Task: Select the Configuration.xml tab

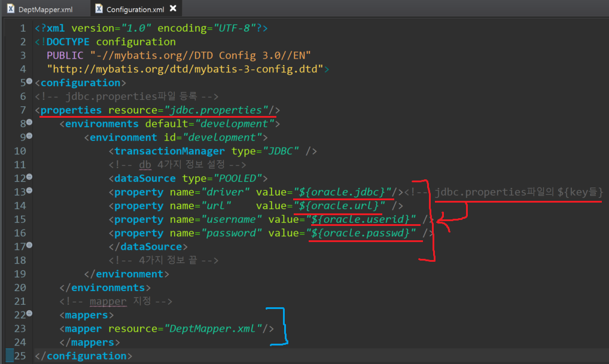Action: 135,9
